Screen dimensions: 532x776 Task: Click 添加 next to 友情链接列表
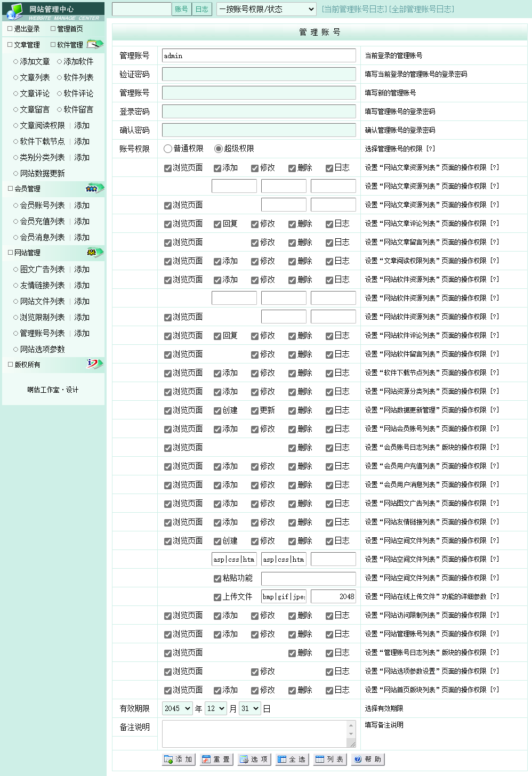click(x=82, y=285)
